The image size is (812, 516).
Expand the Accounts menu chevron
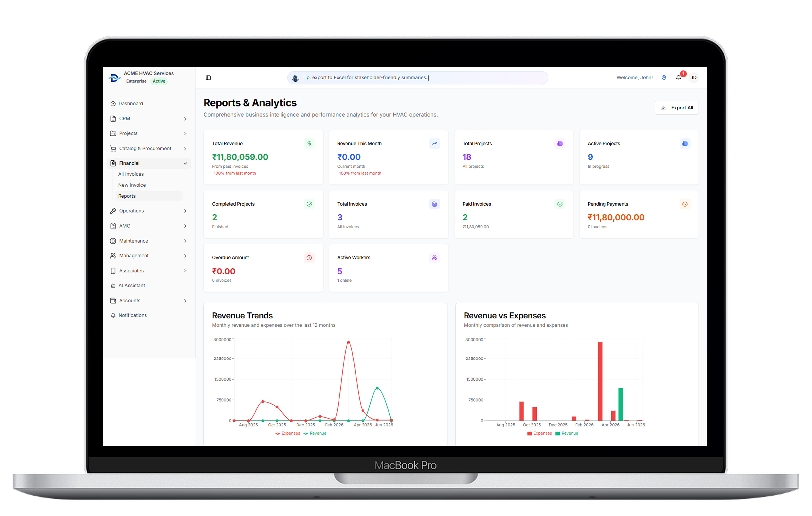185,301
